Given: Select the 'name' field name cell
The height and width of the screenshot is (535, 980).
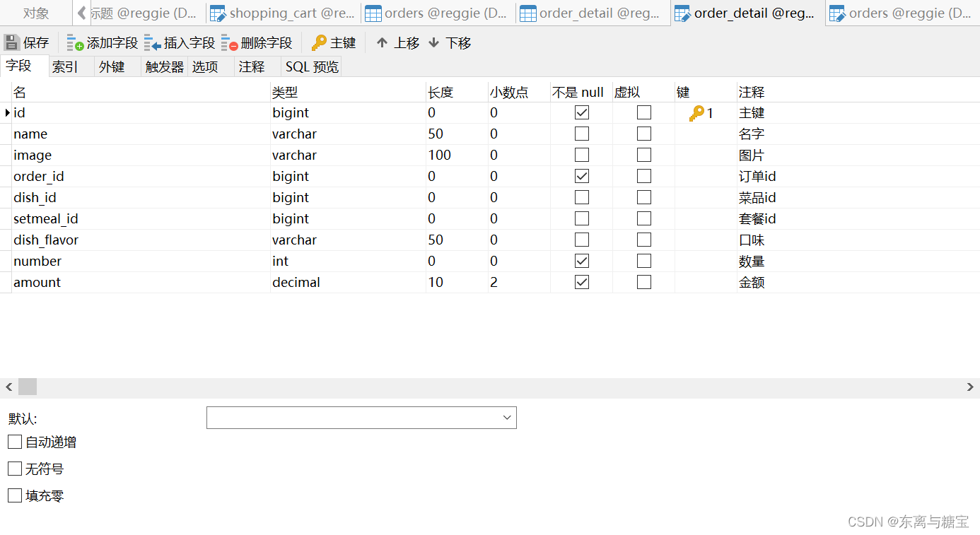Looking at the screenshot, I should tap(141, 134).
